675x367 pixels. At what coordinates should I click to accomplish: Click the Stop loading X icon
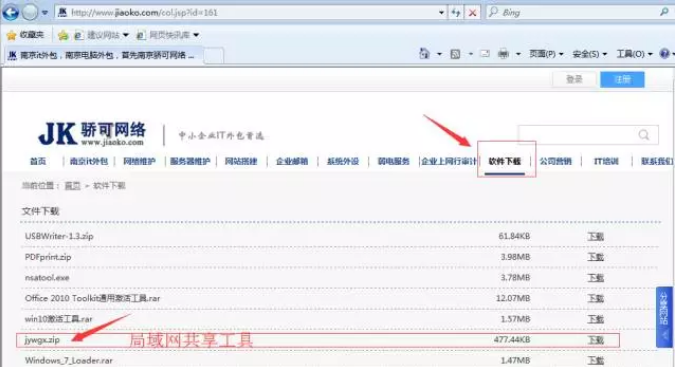(472, 12)
